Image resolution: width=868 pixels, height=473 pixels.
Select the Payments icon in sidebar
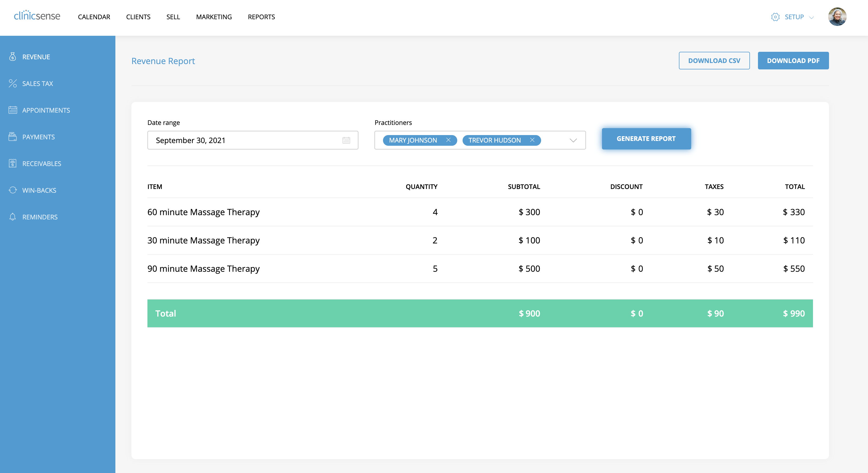click(13, 137)
